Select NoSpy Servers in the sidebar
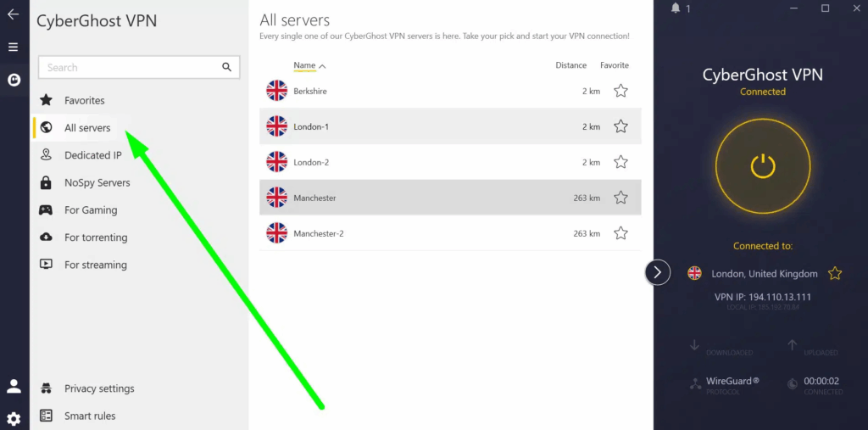868x430 pixels. 97,182
